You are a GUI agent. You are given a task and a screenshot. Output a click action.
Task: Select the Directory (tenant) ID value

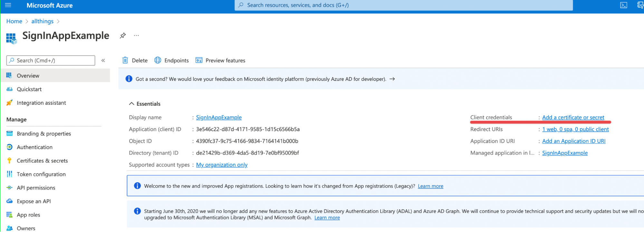point(247,153)
